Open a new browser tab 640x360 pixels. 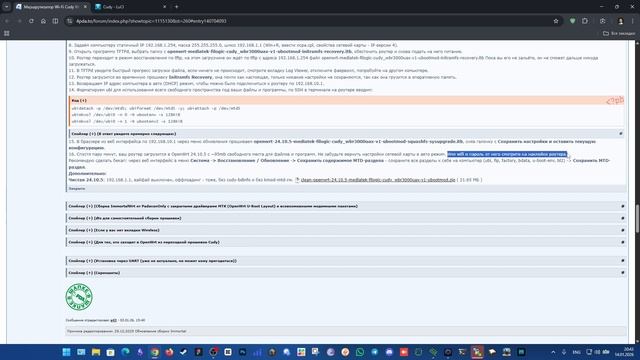pyautogui.click(x=177, y=7)
